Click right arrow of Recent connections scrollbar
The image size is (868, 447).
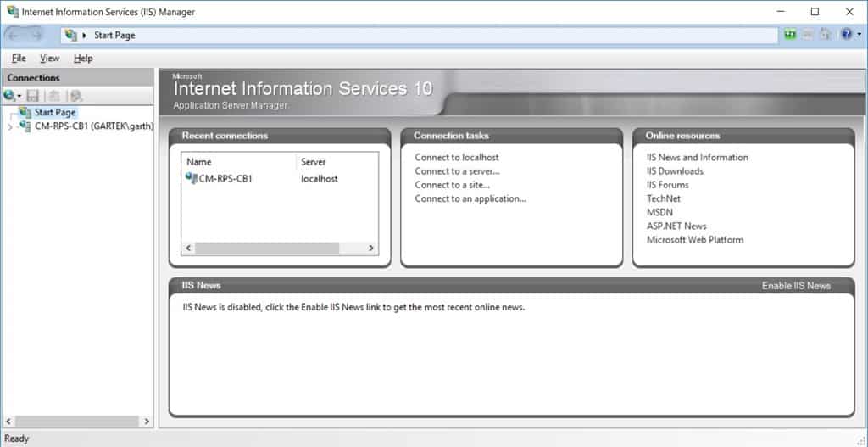[x=371, y=249]
